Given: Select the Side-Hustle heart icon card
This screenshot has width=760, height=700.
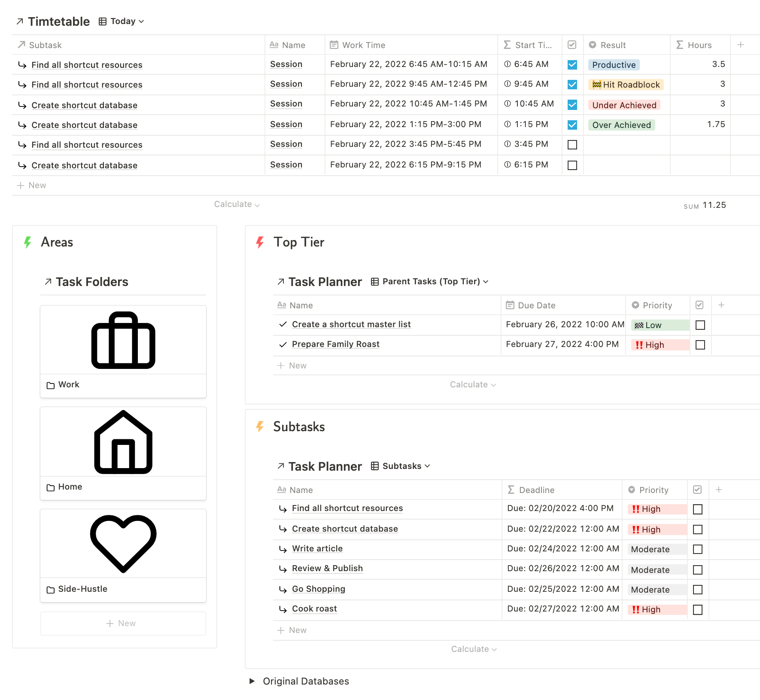Looking at the screenshot, I should coord(123,543).
